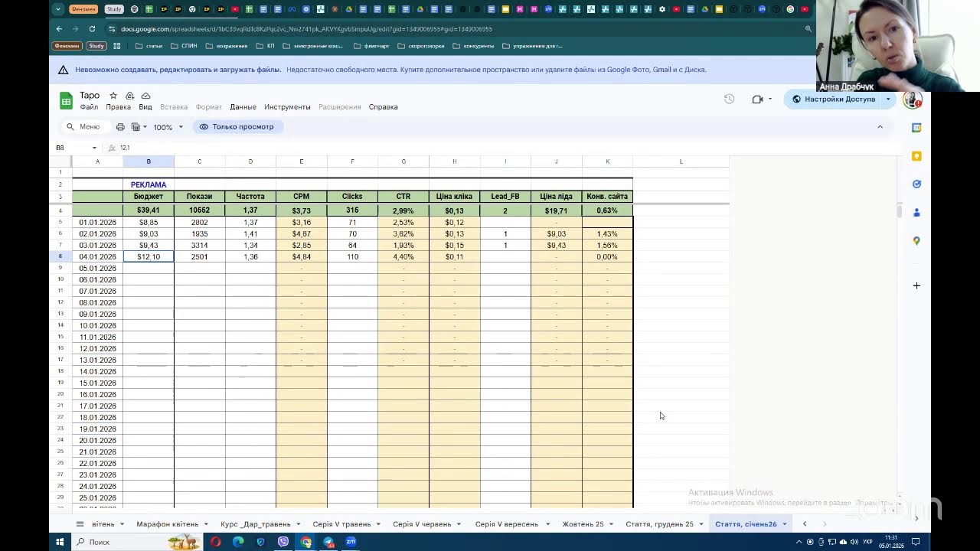Open the Google Sheets home icon
The image size is (980, 551).
coord(66,100)
